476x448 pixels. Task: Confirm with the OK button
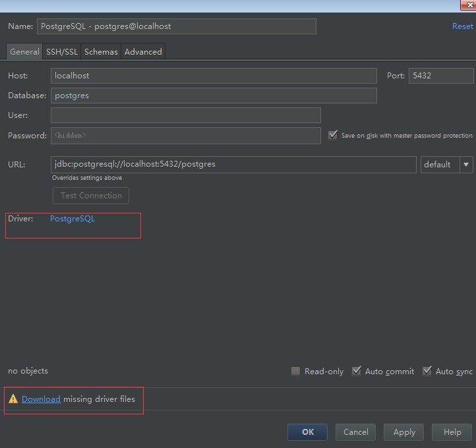coord(307,432)
